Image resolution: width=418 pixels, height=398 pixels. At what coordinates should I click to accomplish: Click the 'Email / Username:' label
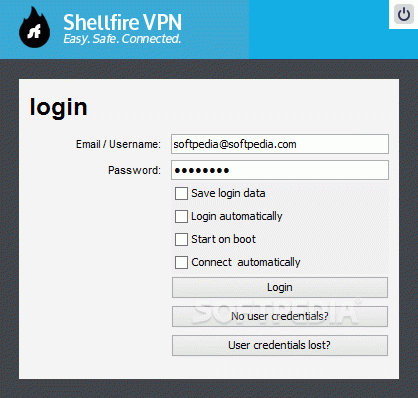coord(118,144)
